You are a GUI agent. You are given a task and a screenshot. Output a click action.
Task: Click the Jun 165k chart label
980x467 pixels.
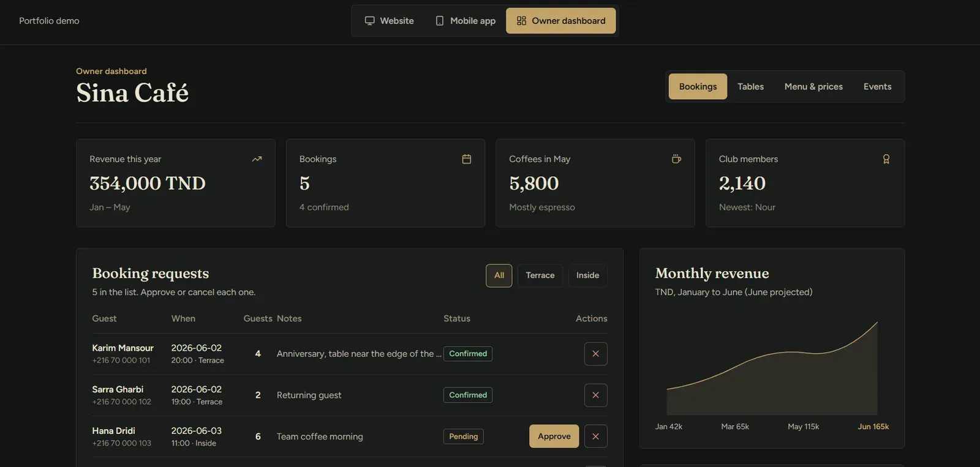873,427
